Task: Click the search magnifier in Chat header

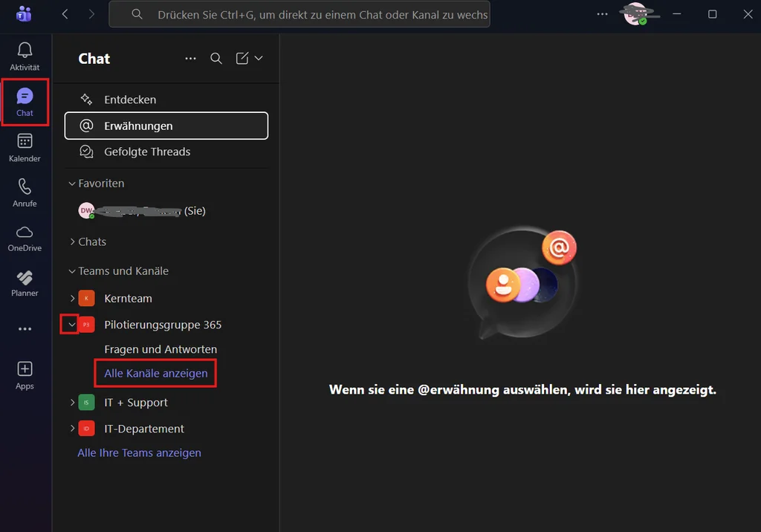Action: [216, 59]
